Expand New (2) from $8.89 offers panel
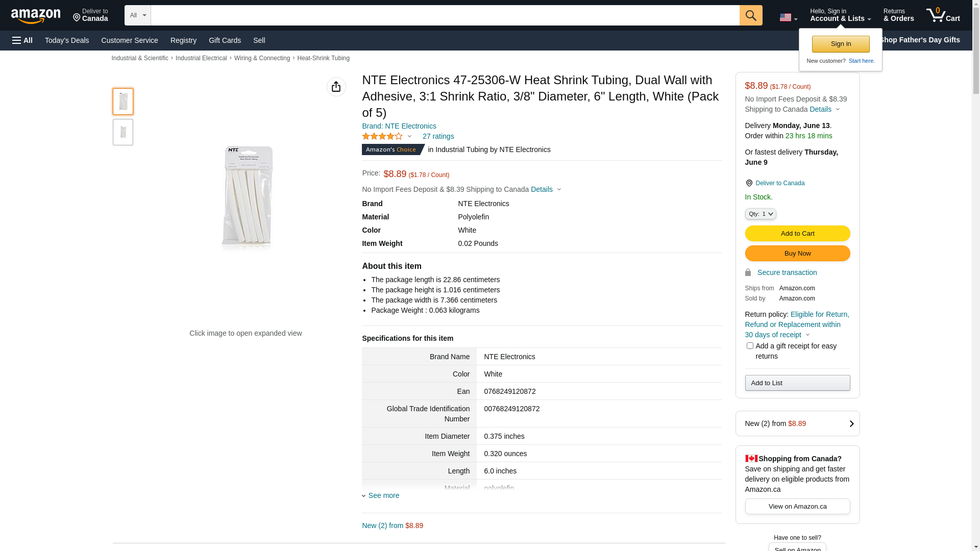Viewport: 980px width, 551px height. (797, 423)
